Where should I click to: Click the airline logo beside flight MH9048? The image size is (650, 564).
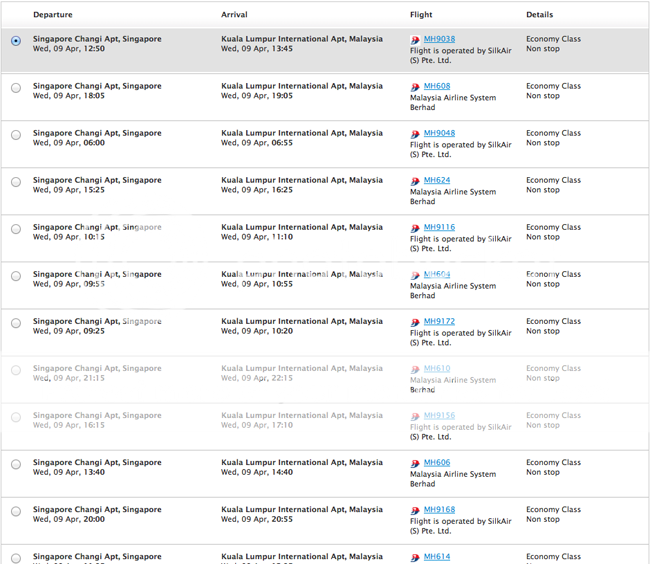pyautogui.click(x=415, y=134)
